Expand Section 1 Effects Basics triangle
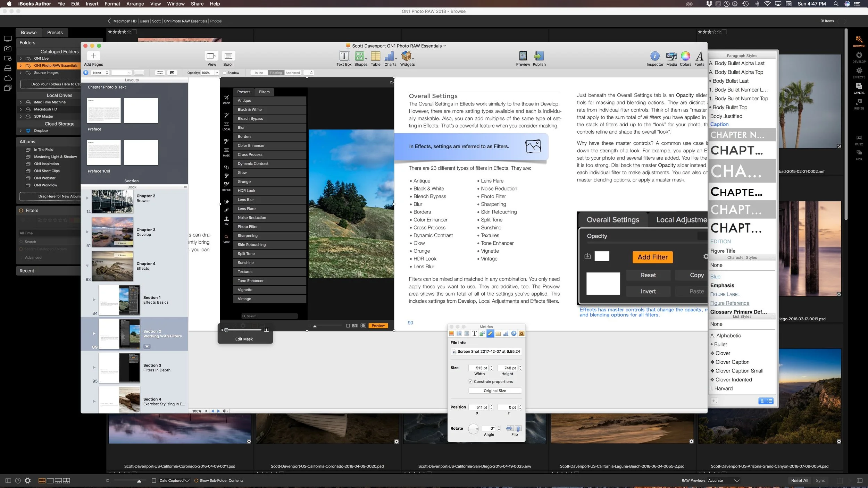868x488 pixels. [x=94, y=300]
